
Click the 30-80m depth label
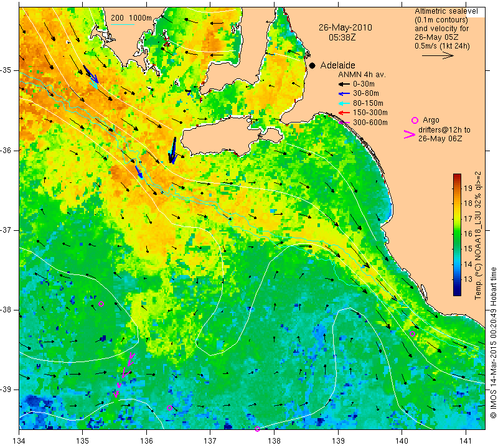click(366, 93)
